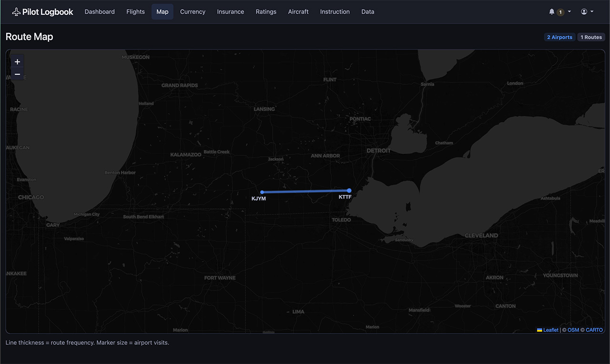The width and height of the screenshot is (610, 364).
Task: Open the Currency section
Action: coord(193,12)
